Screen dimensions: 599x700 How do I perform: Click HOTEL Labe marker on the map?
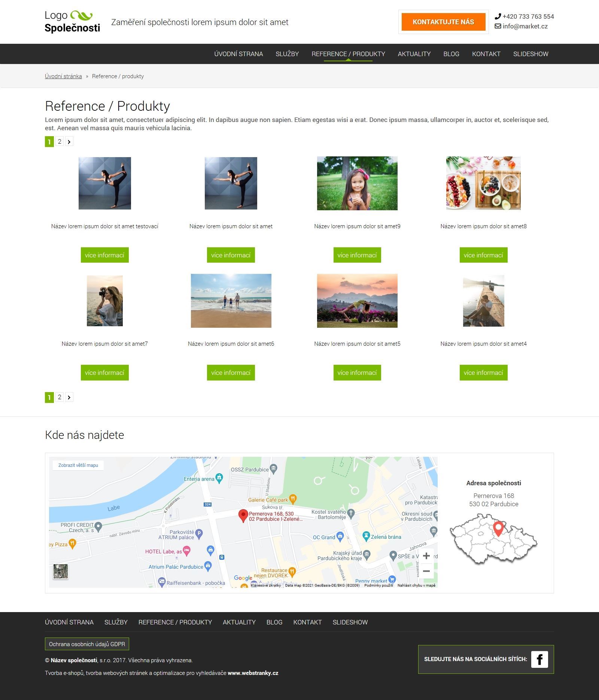(186, 550)
